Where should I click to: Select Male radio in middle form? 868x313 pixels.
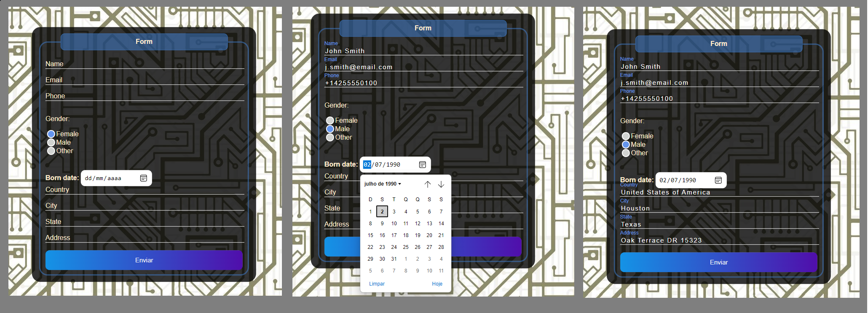point(330,129)
